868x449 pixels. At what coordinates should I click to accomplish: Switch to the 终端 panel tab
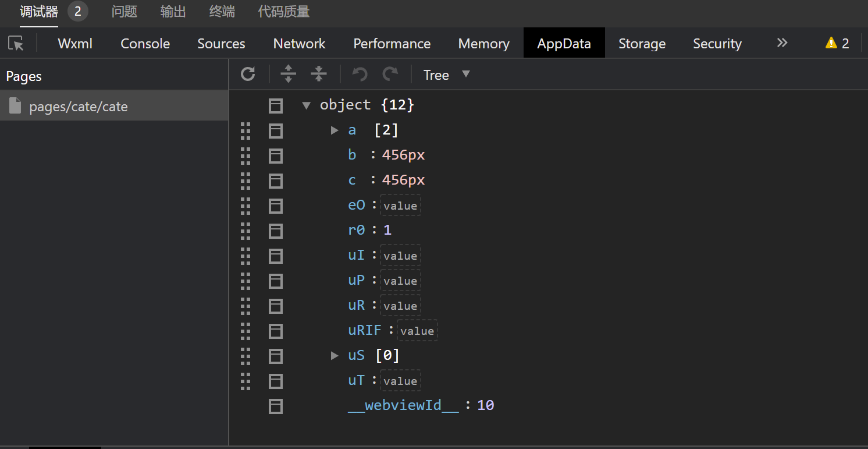click(222, 12)
